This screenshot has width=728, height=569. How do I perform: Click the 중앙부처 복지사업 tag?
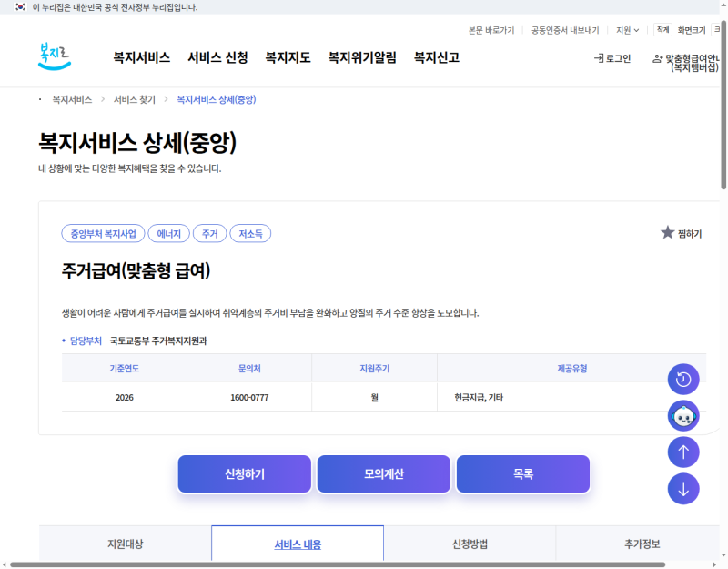103,233
